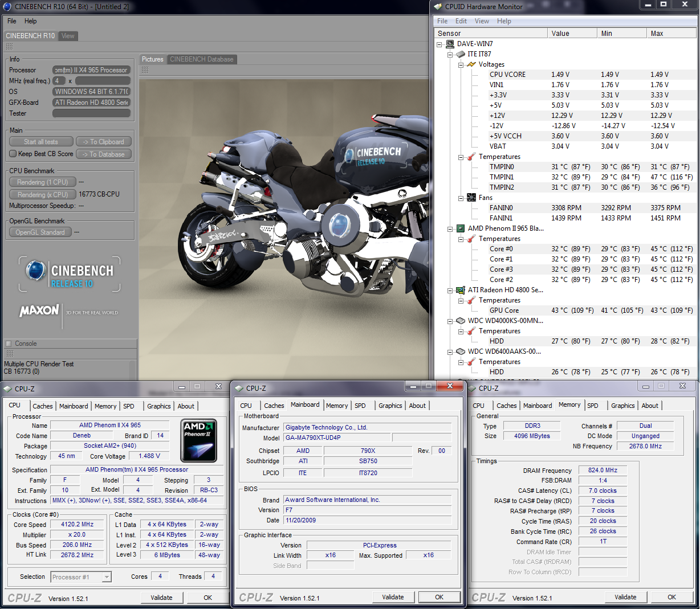Screen dimensions: 700x609
Task: Click the ITE IT87 chip icon
Action: click(461, 54)
